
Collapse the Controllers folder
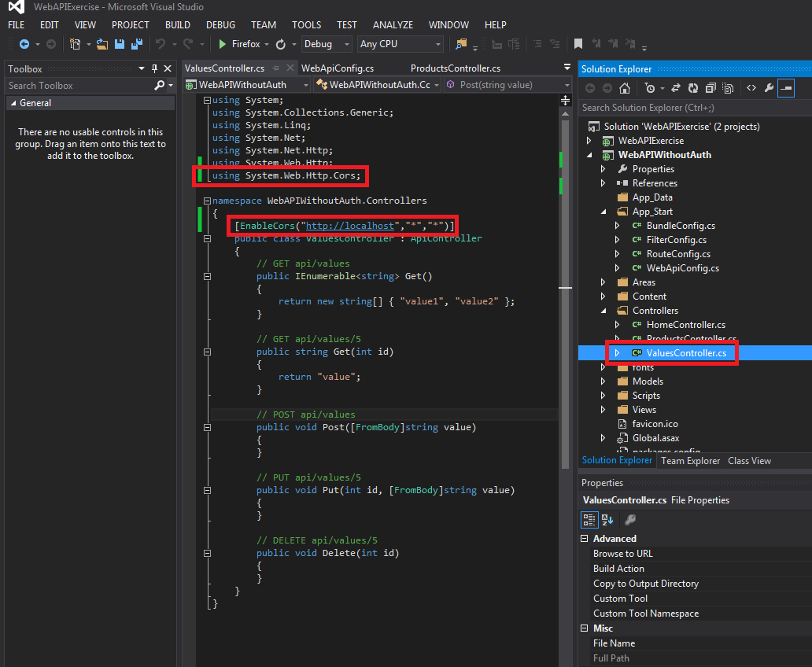pyautogui.click(x=603, y=311)
